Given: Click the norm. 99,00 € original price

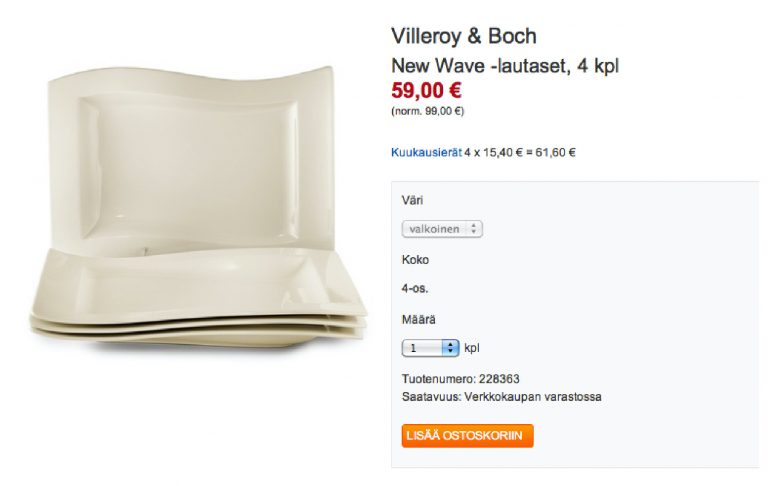Looking at the screenshot, I should (427, 111).
